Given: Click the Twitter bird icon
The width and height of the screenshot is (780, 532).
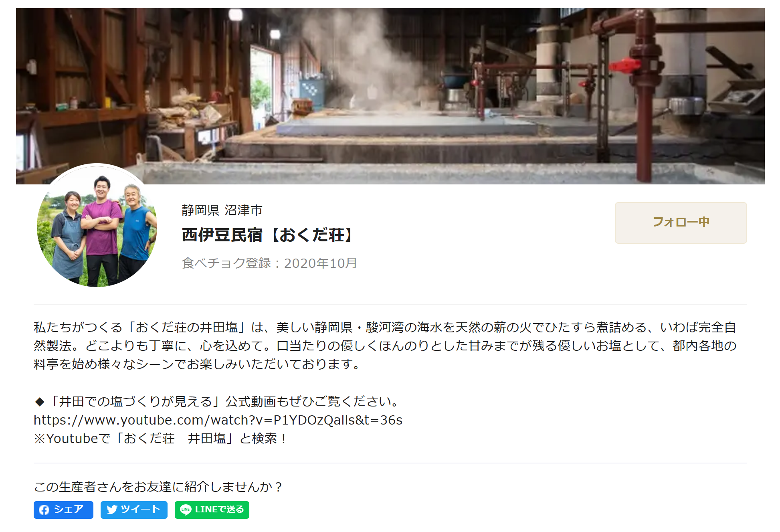Looking at the screenshot, I should (x=112, y=510).
